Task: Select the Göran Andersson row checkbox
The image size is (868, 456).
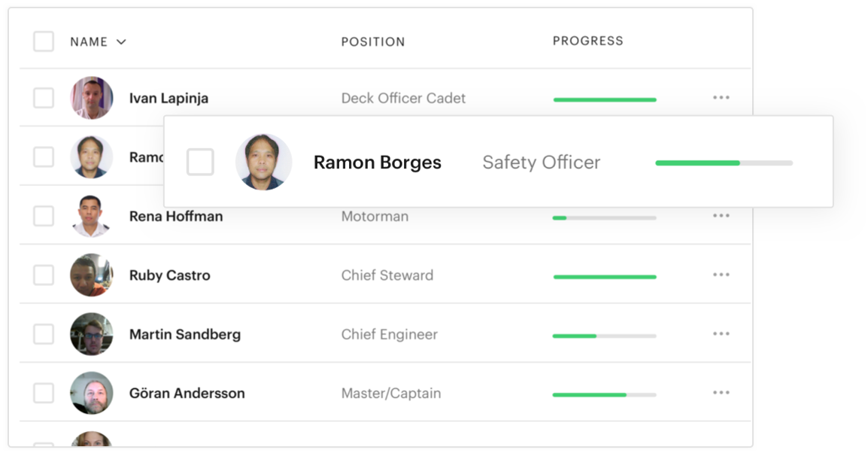Action: click(x=44, y=393)
